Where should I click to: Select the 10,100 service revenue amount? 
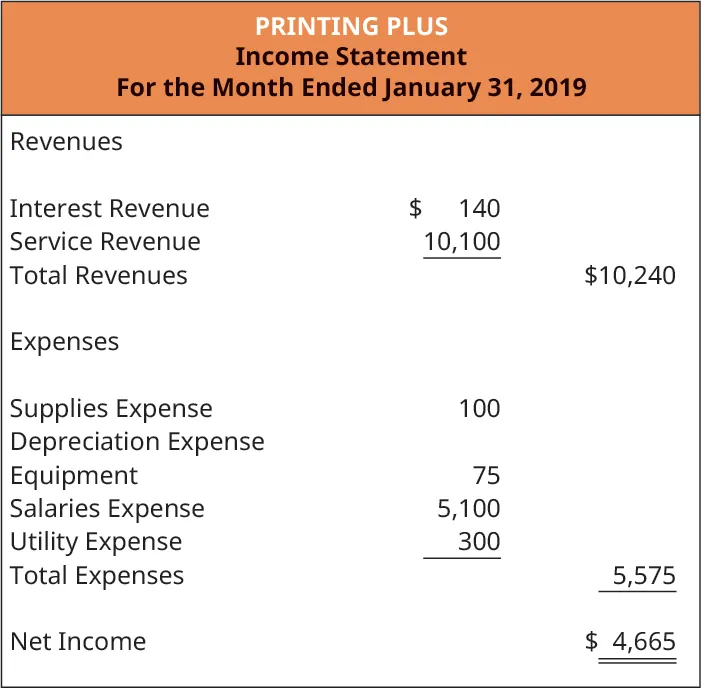coord(462,242)
